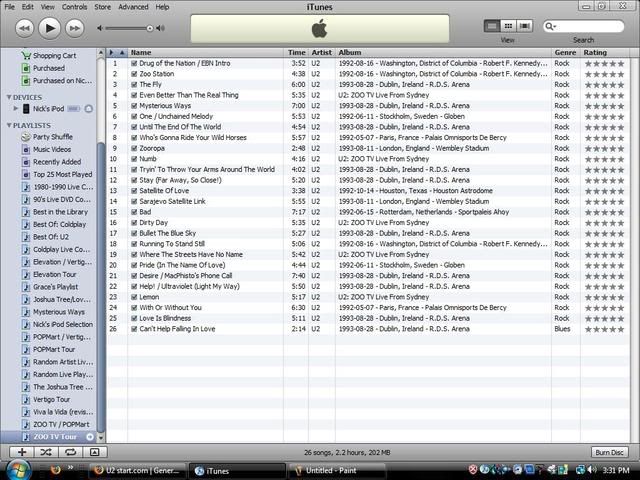Uncheck the Bad track

point(134,212)
